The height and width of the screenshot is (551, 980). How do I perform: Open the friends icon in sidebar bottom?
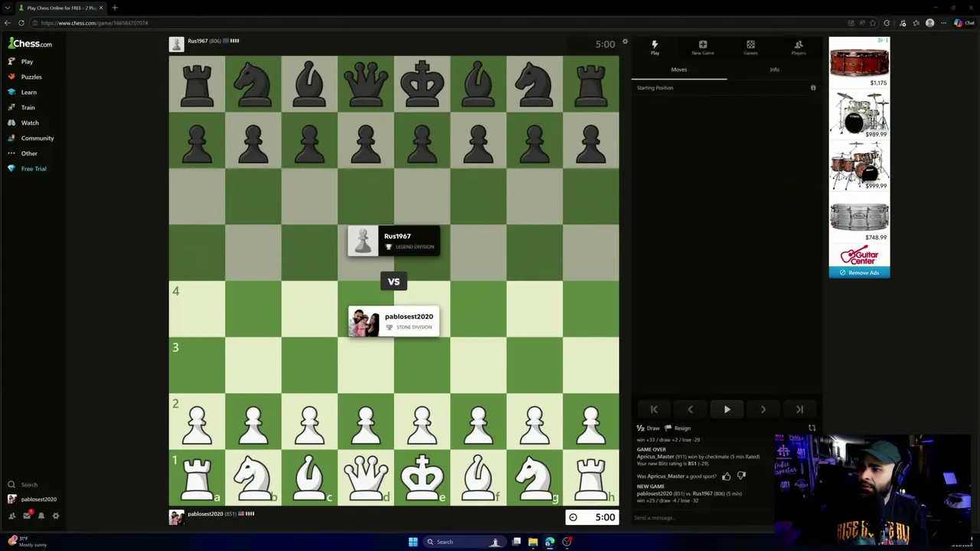tap(11, 516)
